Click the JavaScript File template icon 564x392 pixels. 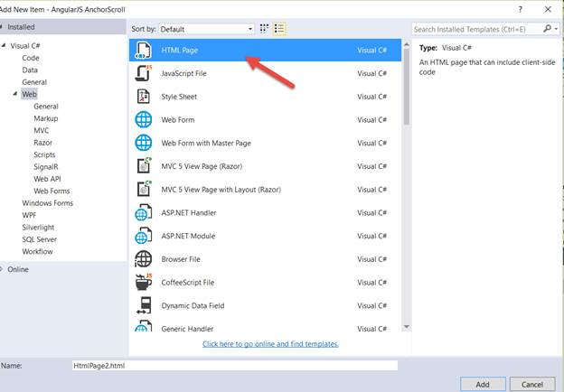(143, 73)
